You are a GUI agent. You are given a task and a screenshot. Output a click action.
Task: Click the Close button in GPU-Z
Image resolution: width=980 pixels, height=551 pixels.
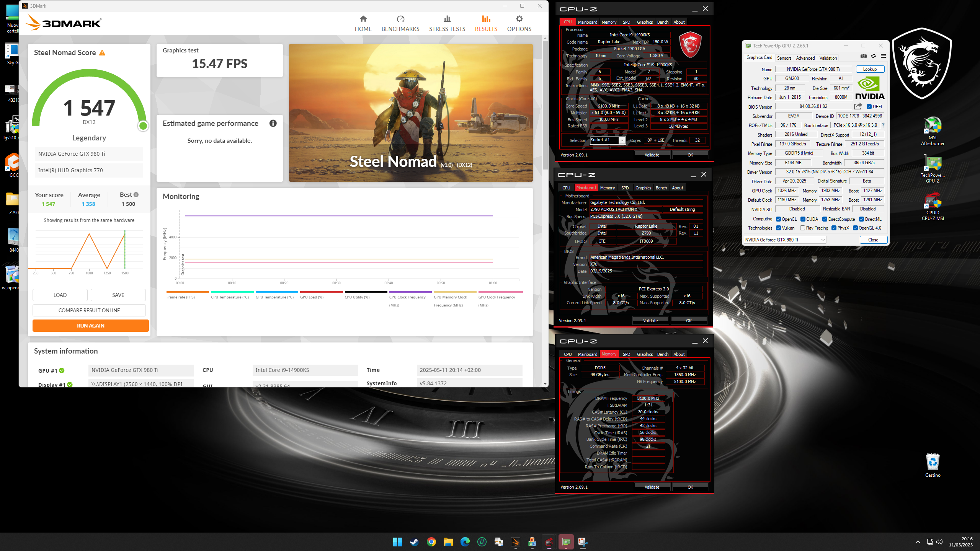coord(873,240)
